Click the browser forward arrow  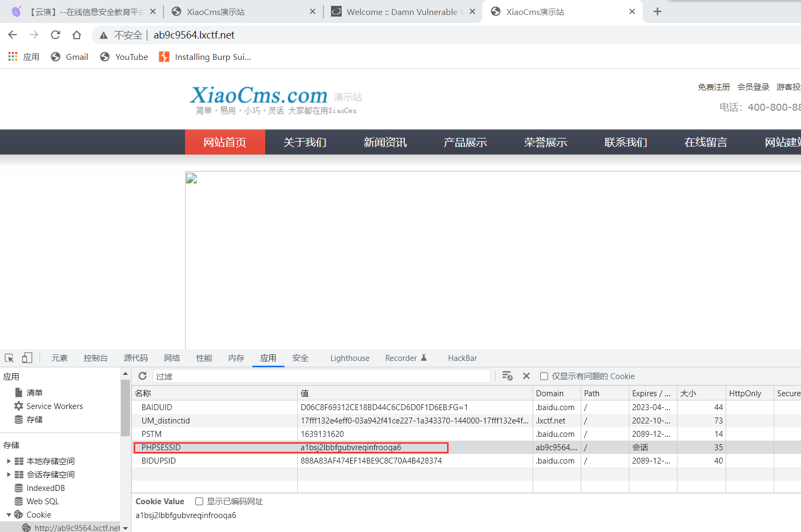34,35
